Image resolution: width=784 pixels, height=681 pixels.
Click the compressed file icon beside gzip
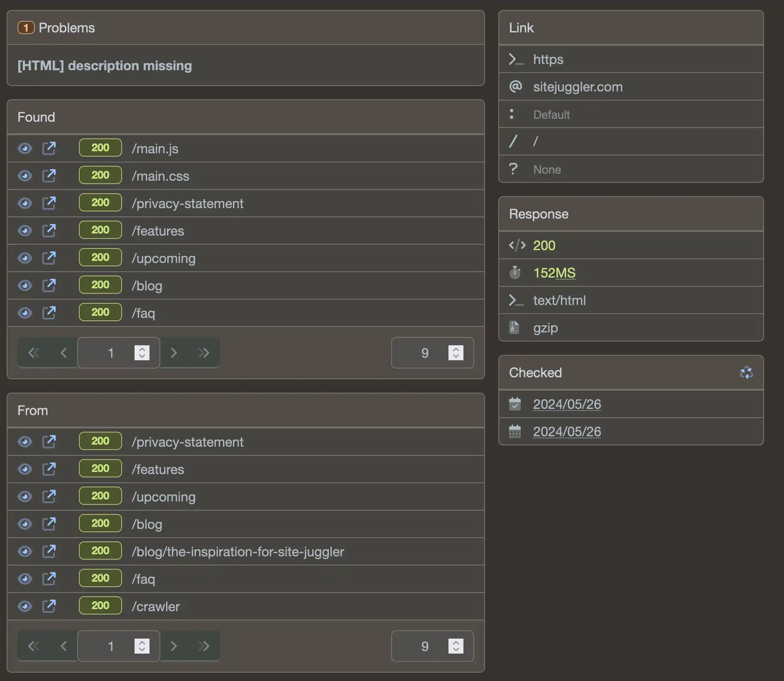click(514, 327)
